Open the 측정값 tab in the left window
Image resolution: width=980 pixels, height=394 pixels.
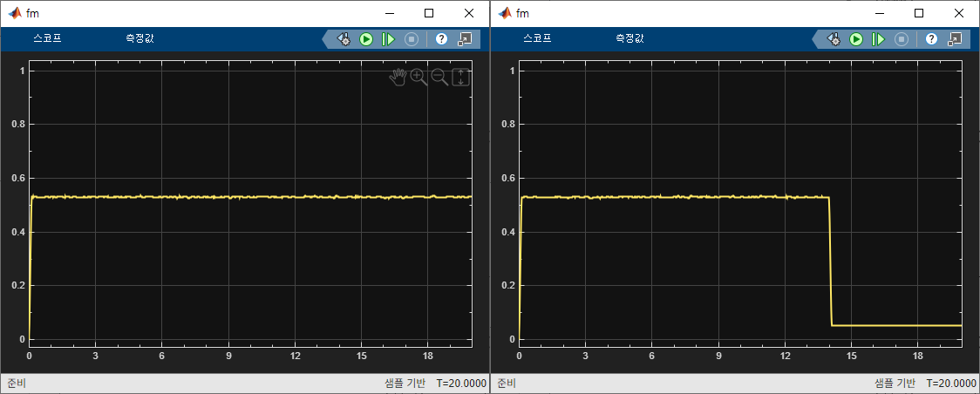[140, 38]
